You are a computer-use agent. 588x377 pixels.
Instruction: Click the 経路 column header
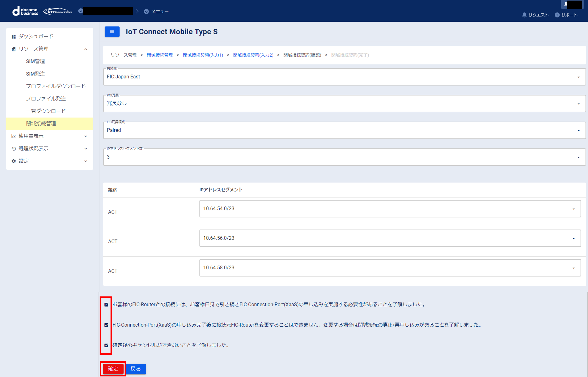113,190
